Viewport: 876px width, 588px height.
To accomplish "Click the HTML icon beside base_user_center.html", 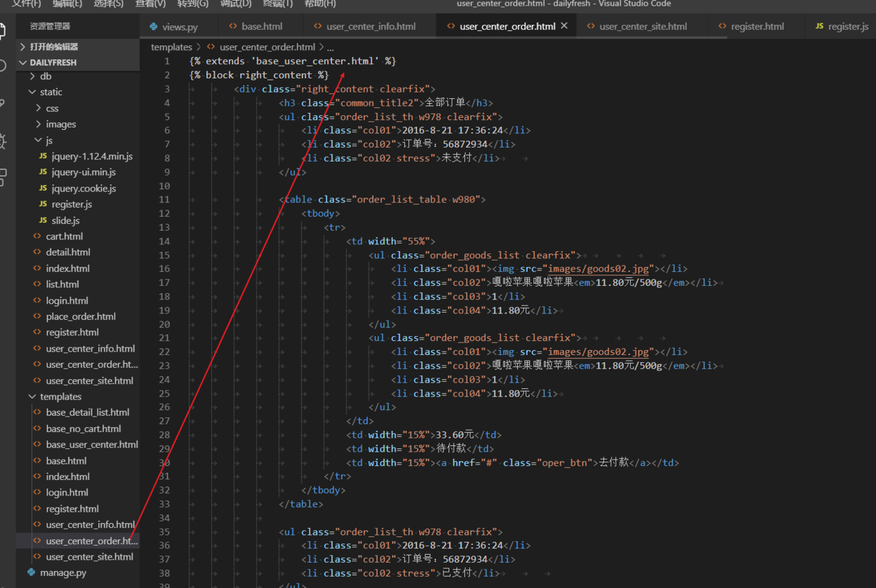I will [37, 445].
